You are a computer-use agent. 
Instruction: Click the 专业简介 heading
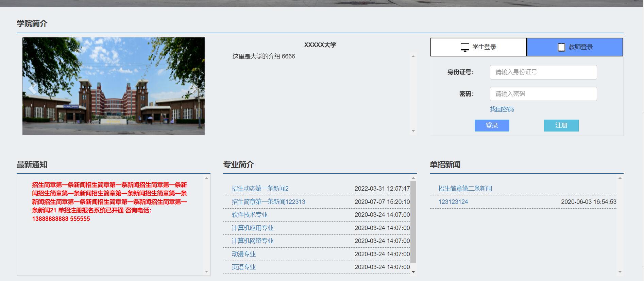point(238,165)
